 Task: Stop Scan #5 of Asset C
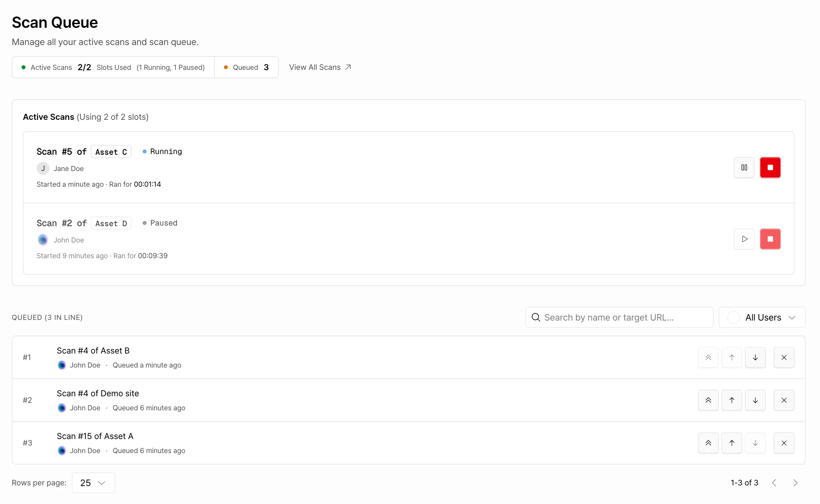(x=770, y=167)
